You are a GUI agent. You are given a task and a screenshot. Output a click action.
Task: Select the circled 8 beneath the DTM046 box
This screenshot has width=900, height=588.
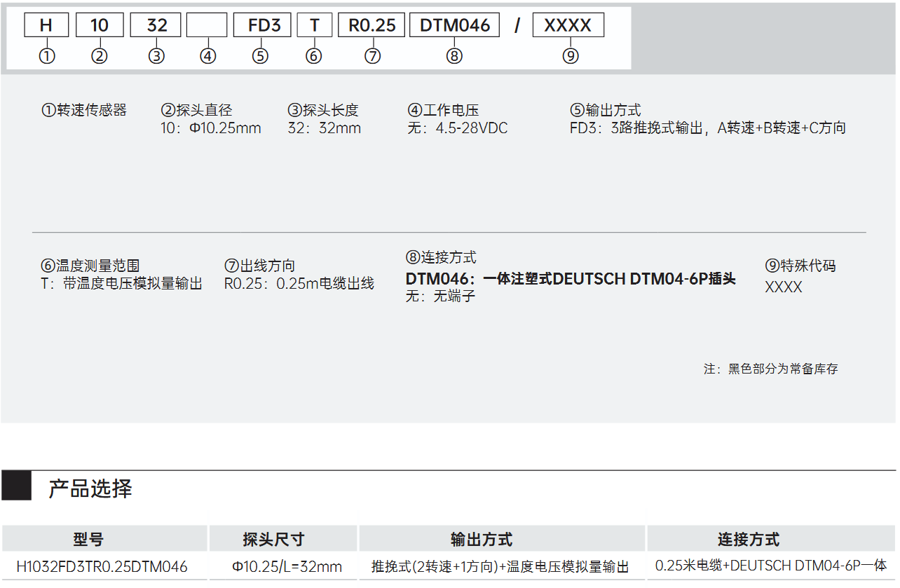tap(454, 56)
